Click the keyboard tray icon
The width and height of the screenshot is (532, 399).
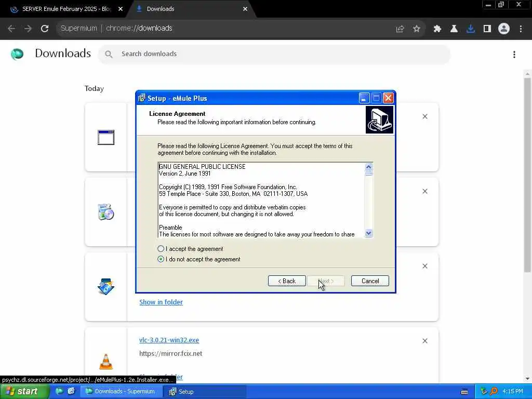tap(464, 392)
